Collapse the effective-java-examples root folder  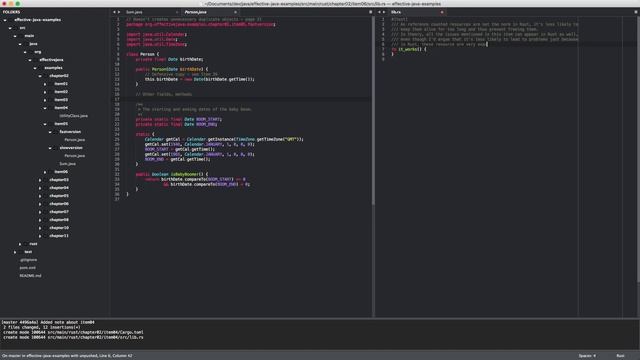tap(5, 20)
